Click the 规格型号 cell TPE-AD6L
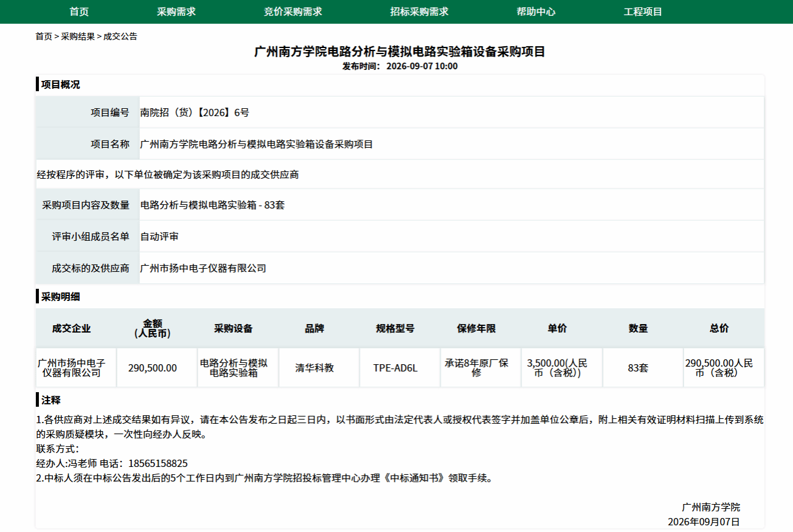This screenshot has height=532, width=793. tap(396, 368)
